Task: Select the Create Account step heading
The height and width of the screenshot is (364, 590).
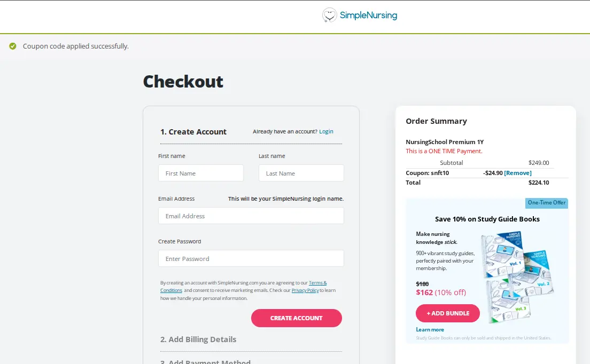Action: [193, 132]
